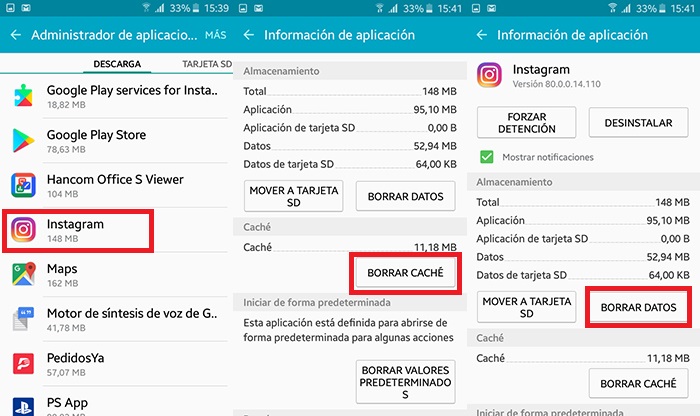Tap the FORZAR DETENCIÓN button

(x=526, y=122)
